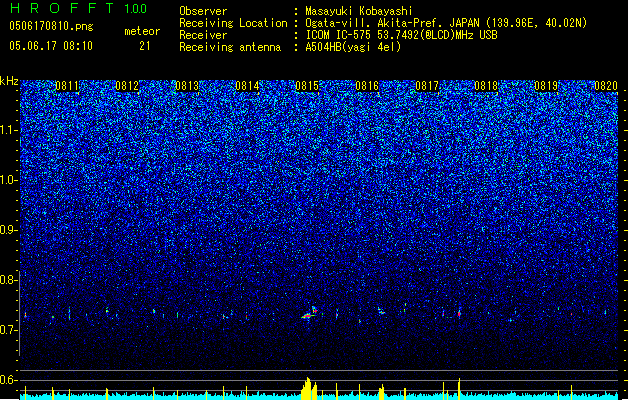Select the file name 0506170810.png

pos(51,26)
